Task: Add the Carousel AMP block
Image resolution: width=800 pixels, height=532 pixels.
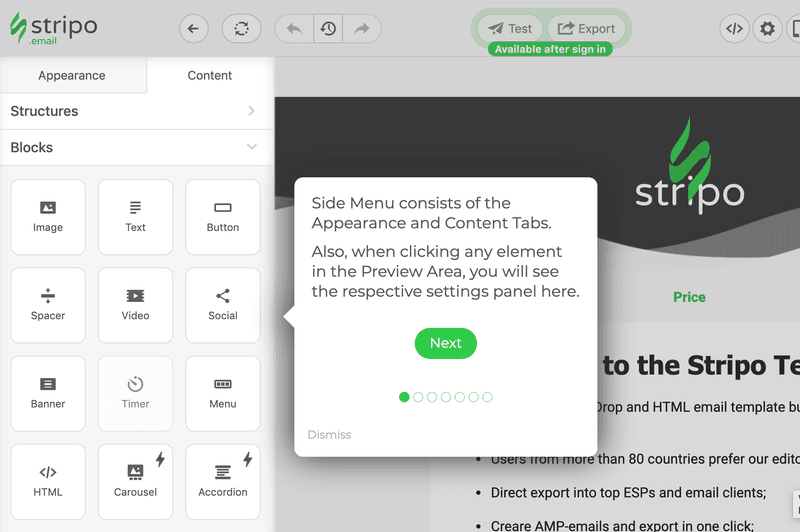Action: (x=135, y=480)
